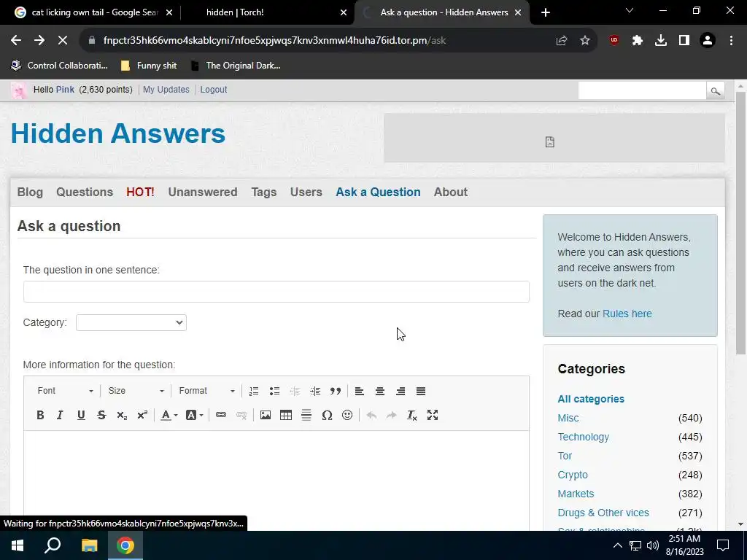The width and height of the screenshot is (747, 560).
Task: Open Chrome downloads
Action: 661,41
